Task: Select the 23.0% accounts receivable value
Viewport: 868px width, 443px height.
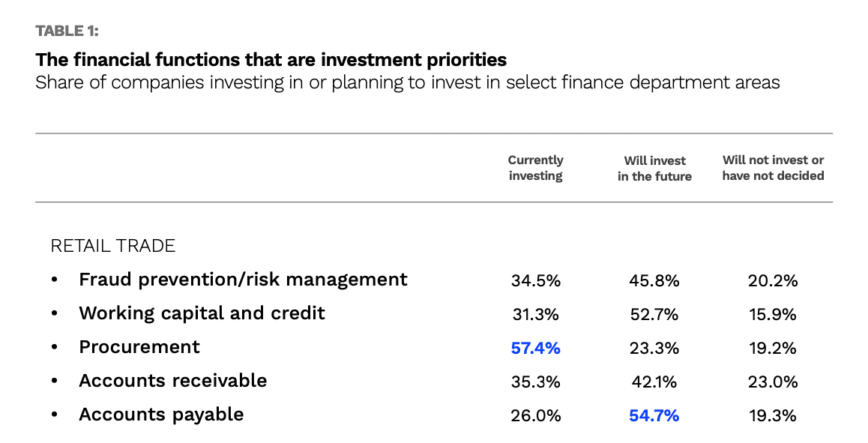Action: 773,382
